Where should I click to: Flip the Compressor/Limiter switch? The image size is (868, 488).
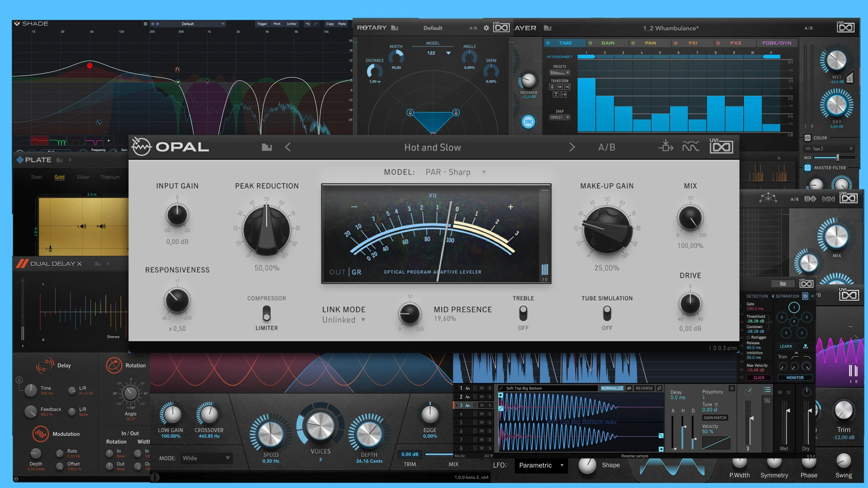[x=267, y=313]
